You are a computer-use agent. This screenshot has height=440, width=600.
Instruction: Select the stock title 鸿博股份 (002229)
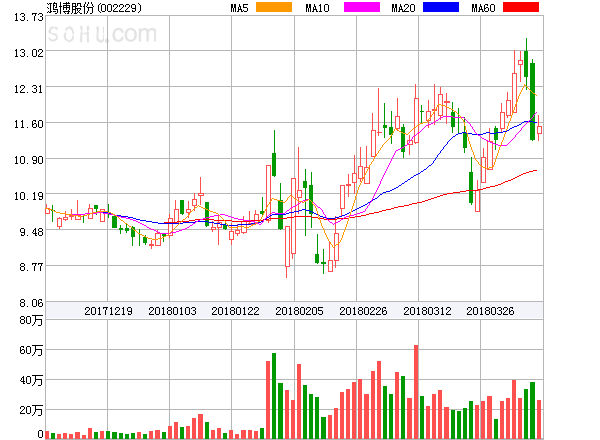[x=94, y=8]
